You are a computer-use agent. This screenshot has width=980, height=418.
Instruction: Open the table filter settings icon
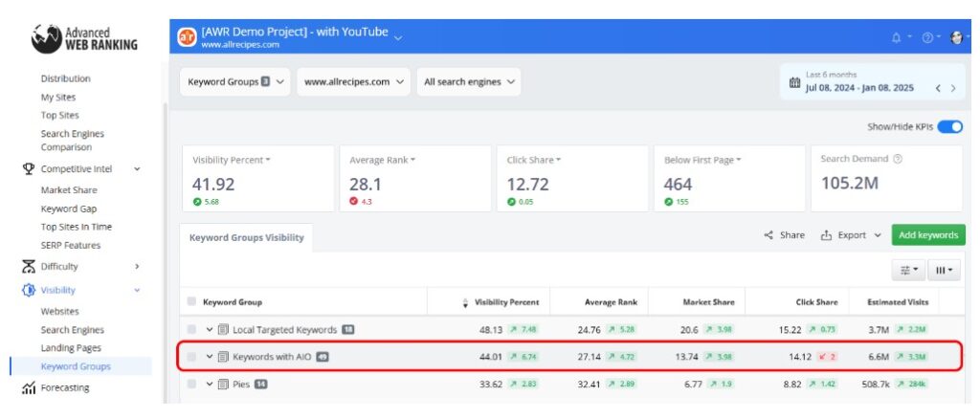pyautogui.click(x=909, y=270)
